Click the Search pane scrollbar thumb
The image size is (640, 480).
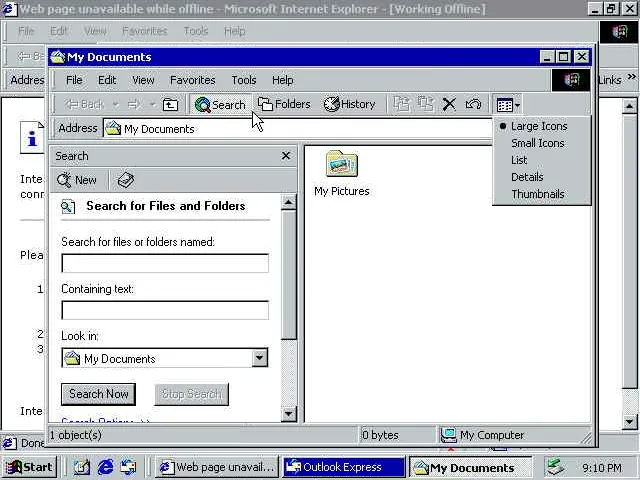[x=289, y=274]
